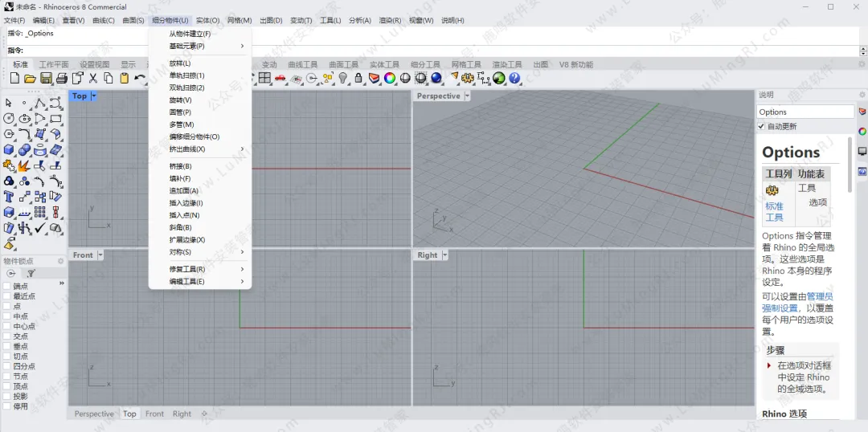Open the Perspective viewport dropdown arrow
The height and width of the screenshot is (432, 868).
467,96
